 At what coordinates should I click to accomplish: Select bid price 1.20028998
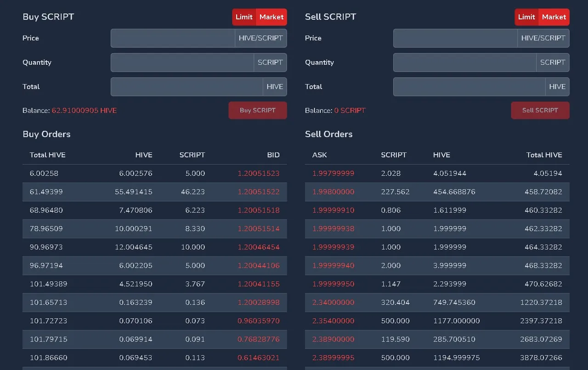pyautogui.click(x=259, y=303)
